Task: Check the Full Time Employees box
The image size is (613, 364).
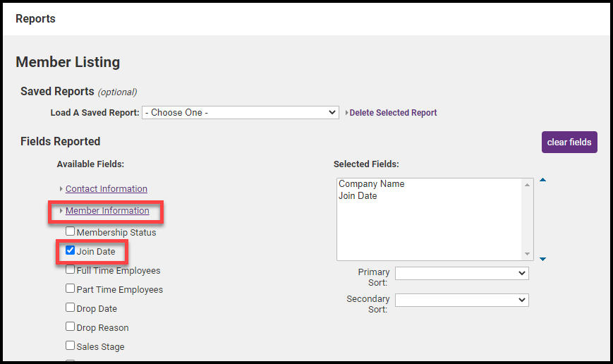Action: (71, 269)
